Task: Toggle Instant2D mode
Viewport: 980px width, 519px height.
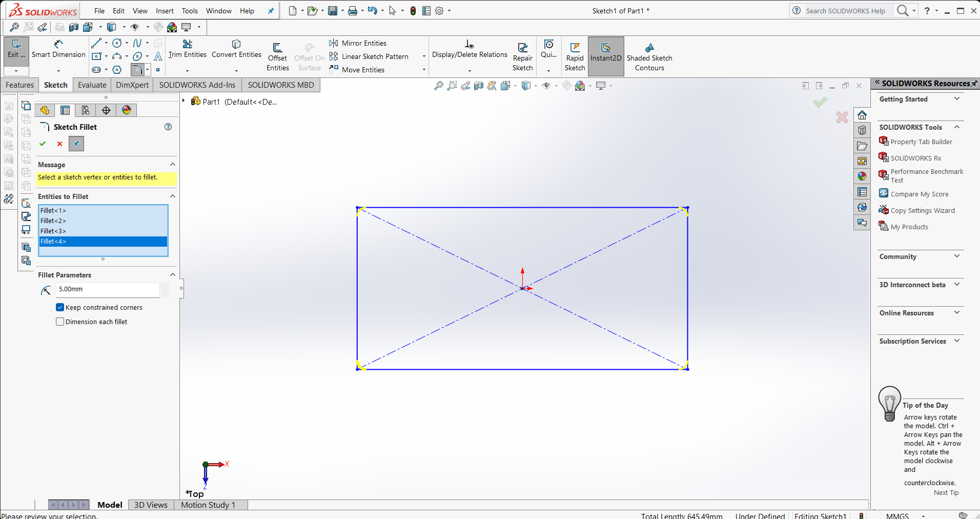Action: point(606,56)
